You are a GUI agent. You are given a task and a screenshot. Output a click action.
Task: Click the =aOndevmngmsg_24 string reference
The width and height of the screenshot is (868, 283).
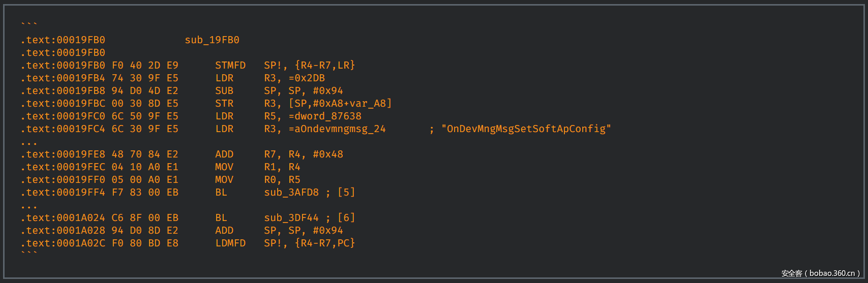(x=337, y=129)
